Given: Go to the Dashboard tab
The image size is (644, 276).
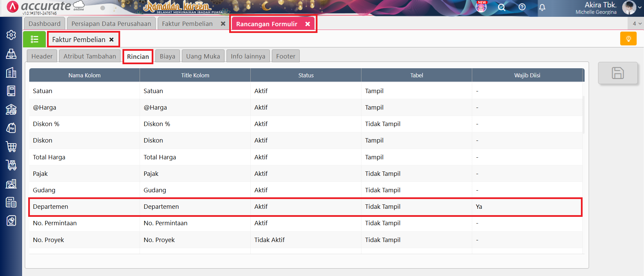Looking at the screenshot, I should 44,24.
